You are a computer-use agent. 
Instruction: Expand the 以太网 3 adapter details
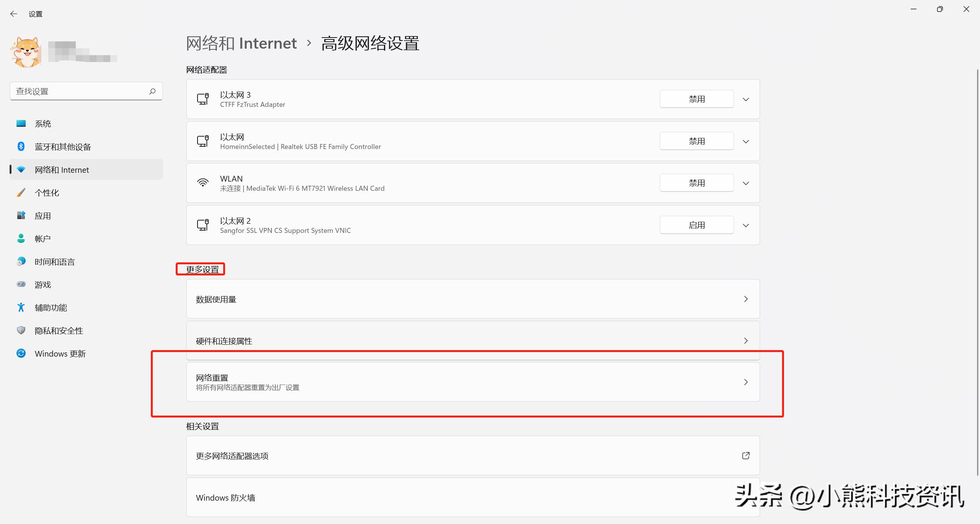pos(745,99)
